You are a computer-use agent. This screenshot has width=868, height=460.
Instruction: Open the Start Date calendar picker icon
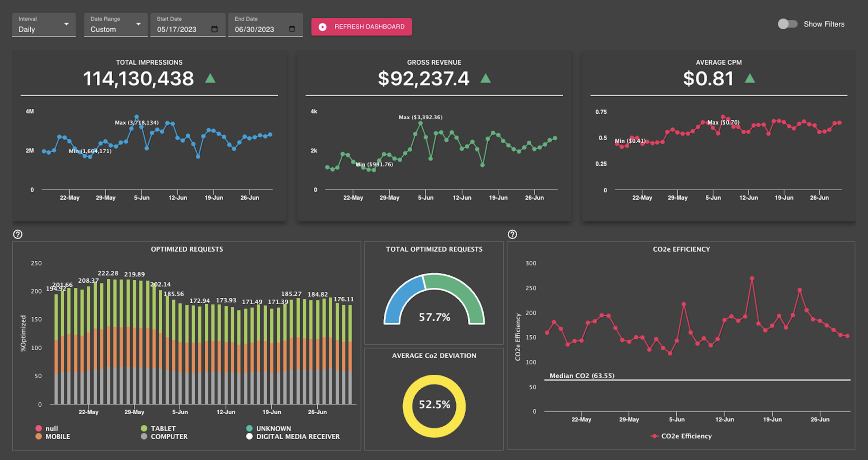214,29
